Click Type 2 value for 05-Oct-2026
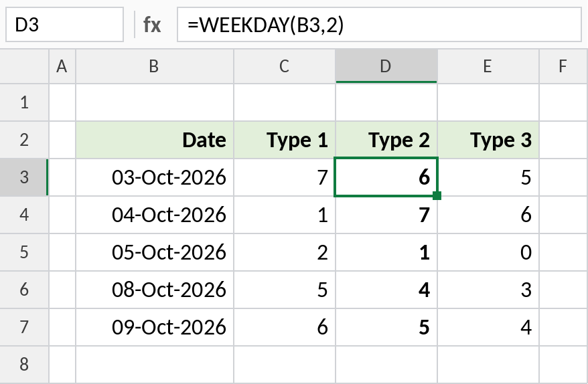 (386, 252)
